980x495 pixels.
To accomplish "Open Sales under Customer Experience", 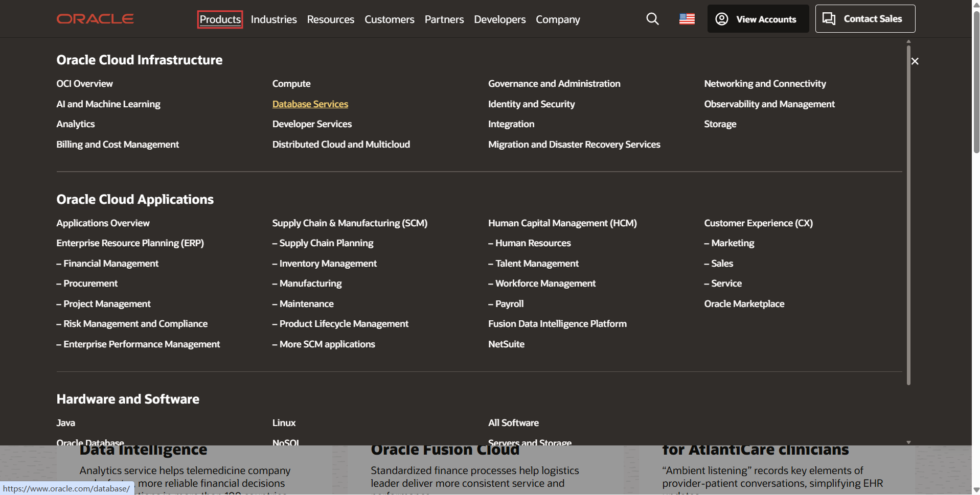I will [x=718, y=264].
